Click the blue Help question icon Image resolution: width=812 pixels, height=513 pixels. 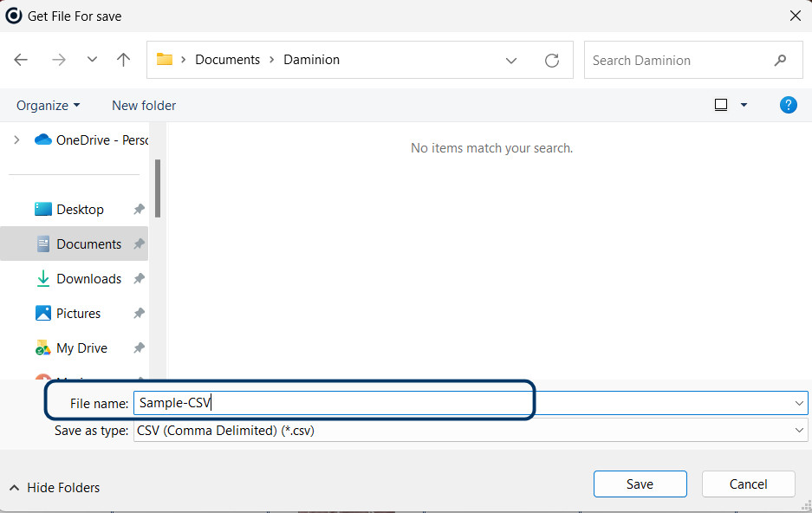[x=788, y=105]
